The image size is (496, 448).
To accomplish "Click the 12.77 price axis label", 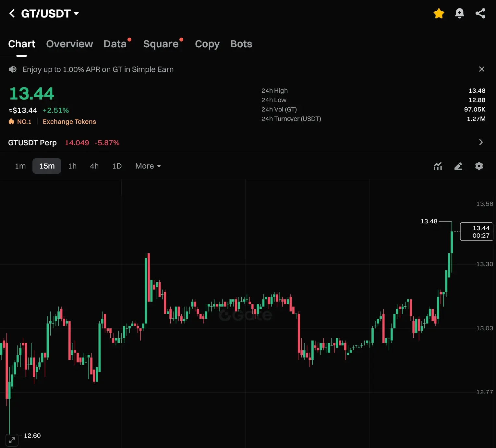I will [x=485, y=392].
